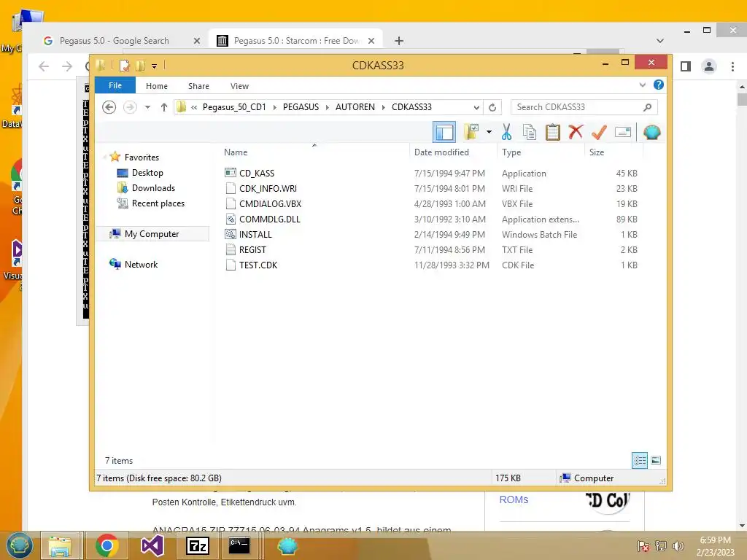
Task: Click the Paste clipboard icon
Action: coord(553,132)
